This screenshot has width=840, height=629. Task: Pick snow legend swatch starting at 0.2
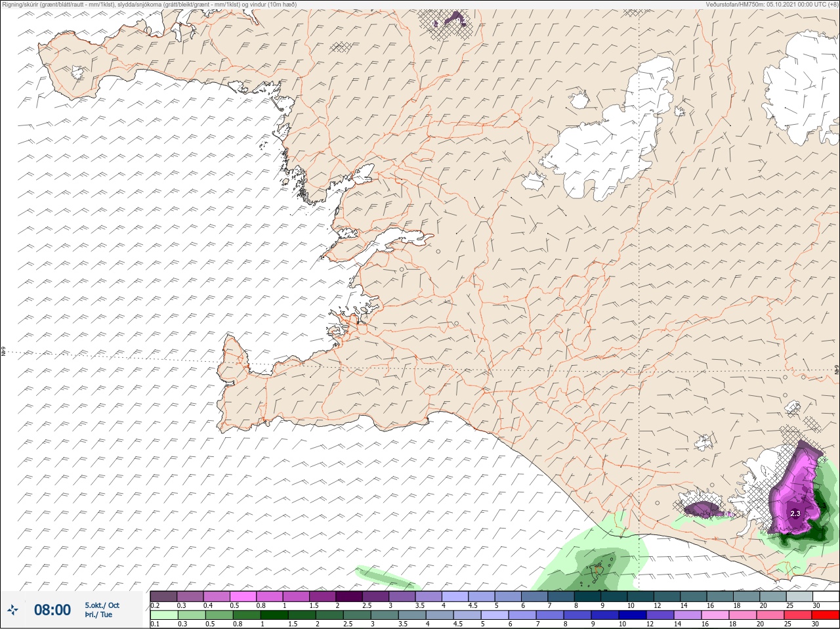[163, 597]
